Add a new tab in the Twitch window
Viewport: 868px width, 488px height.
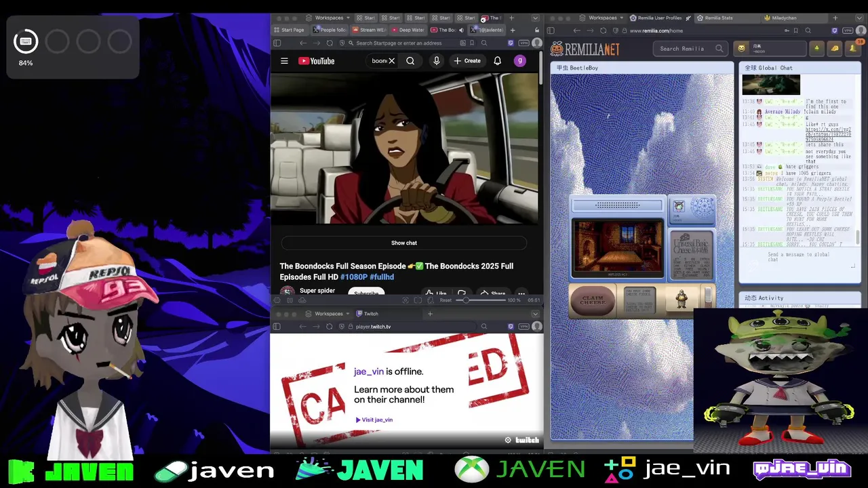(x=430, y=314)
